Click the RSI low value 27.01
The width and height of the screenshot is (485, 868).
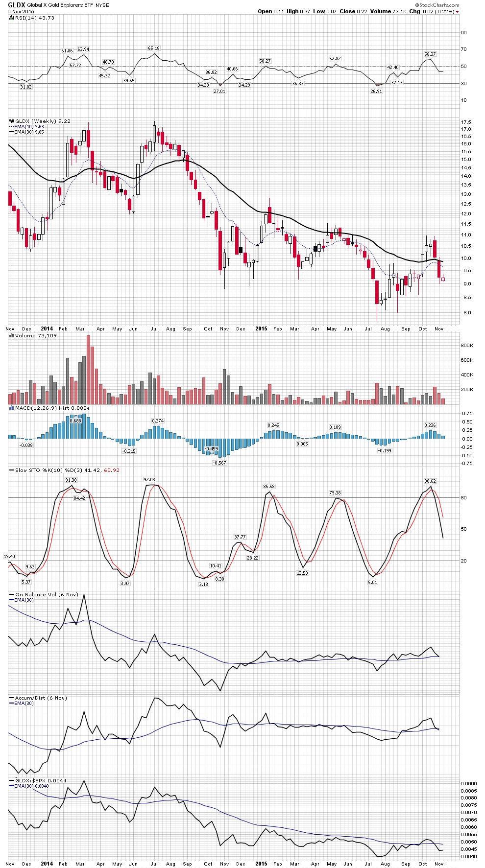click(220, 92)
